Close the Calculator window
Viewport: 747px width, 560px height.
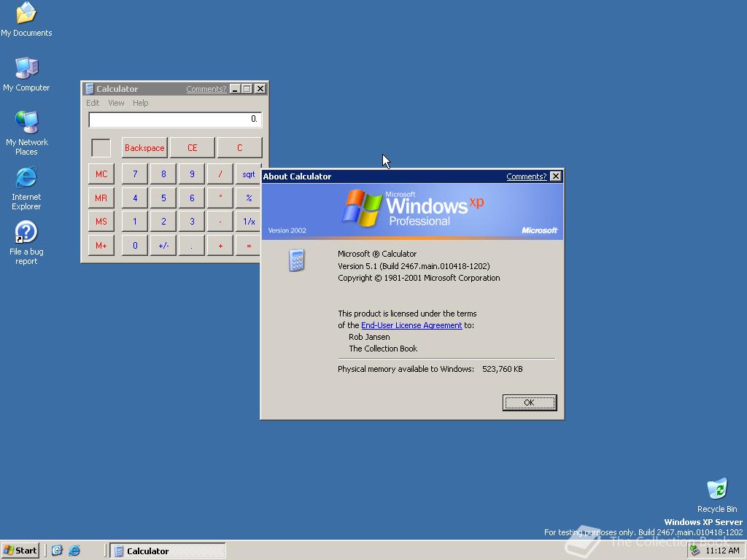[x=260, y=89]
